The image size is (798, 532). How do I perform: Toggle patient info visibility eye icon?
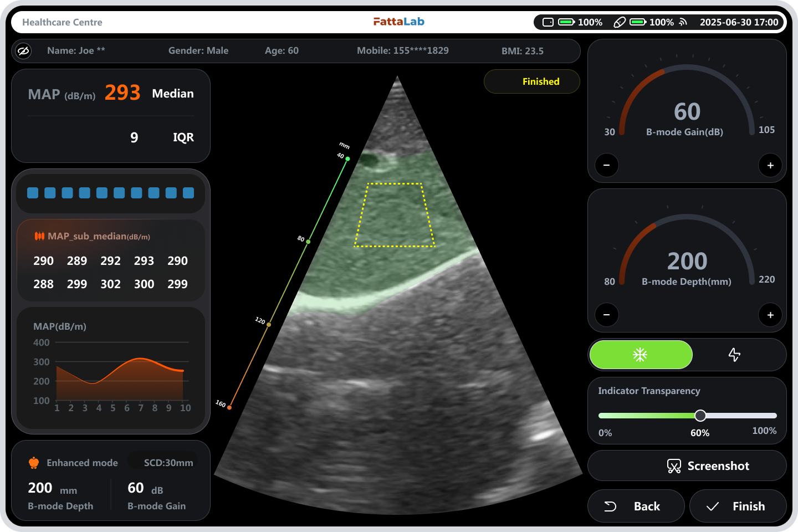click(23, 51)
